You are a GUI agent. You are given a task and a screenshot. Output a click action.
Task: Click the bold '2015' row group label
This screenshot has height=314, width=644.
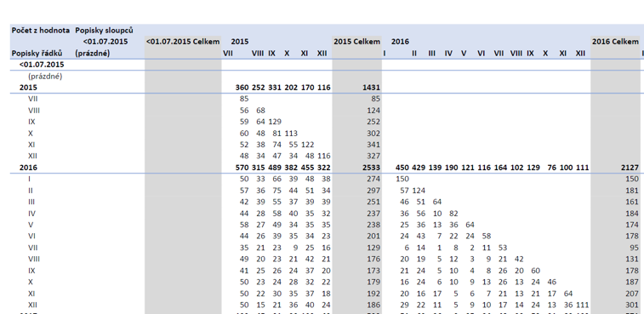click(x=28, y=88)
